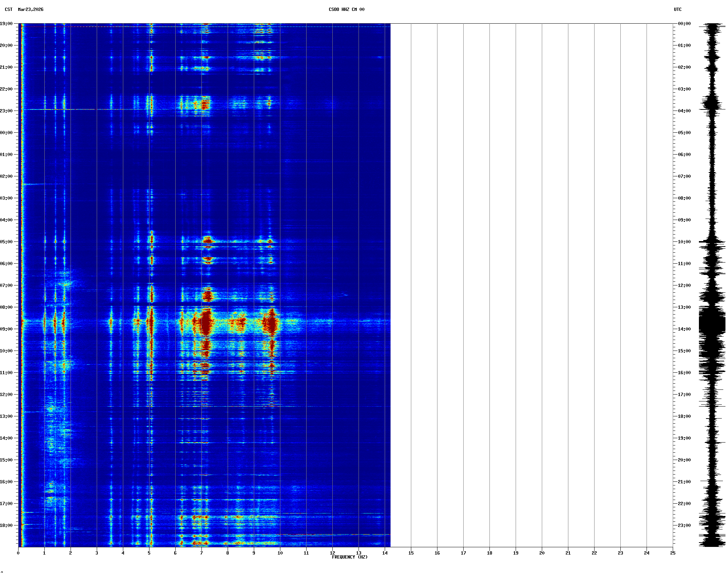This screenshot has height=576, width=728.
Task: Click the 23:00 CST time marker
Action: point(6,111)
